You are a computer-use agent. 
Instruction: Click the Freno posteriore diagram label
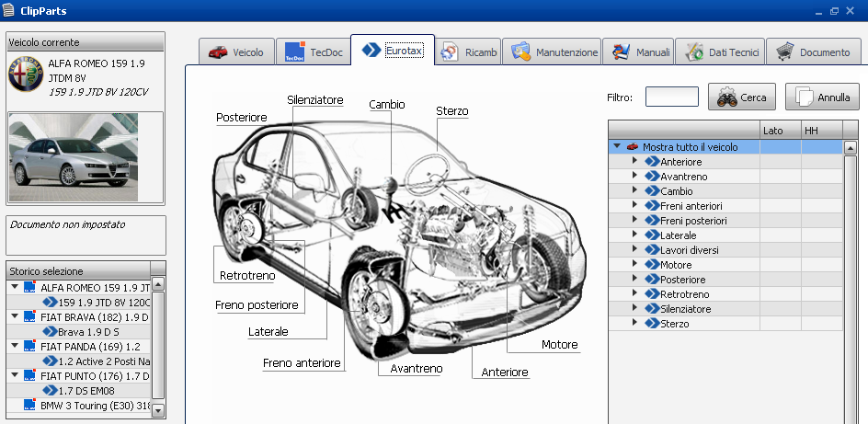(x=257, y=305)
